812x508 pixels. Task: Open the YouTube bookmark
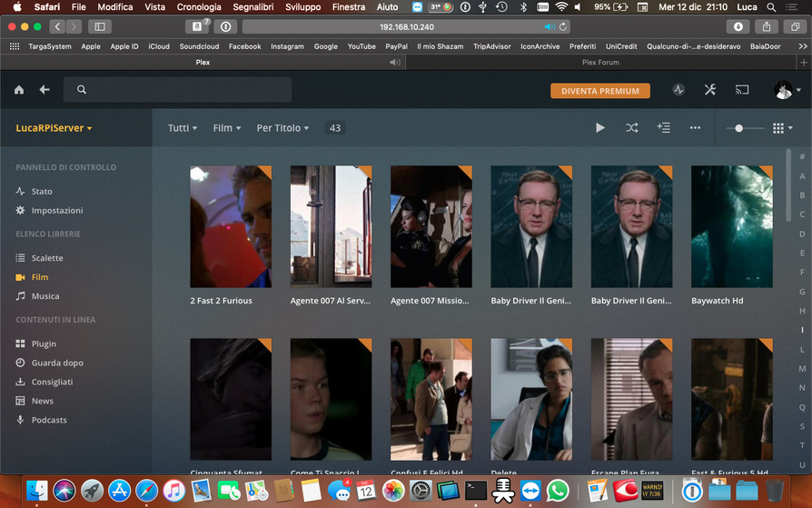[x=361, y=46]
